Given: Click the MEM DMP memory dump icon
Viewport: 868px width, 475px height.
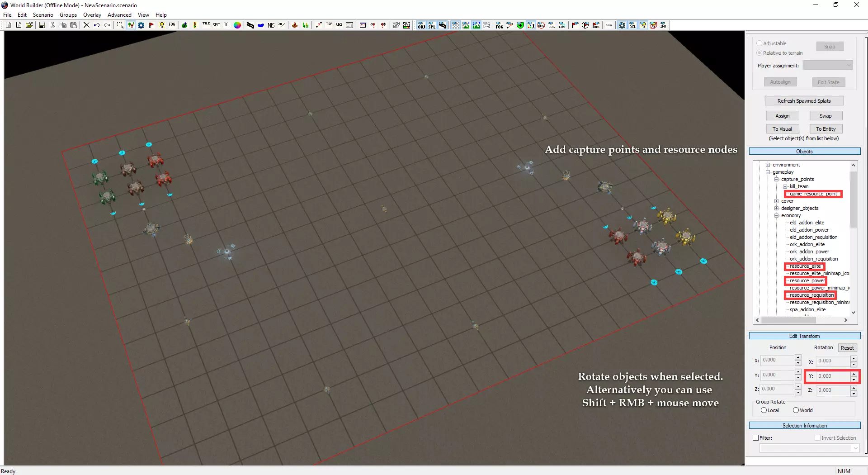Looking at the screenshot, I should [396, 25].
